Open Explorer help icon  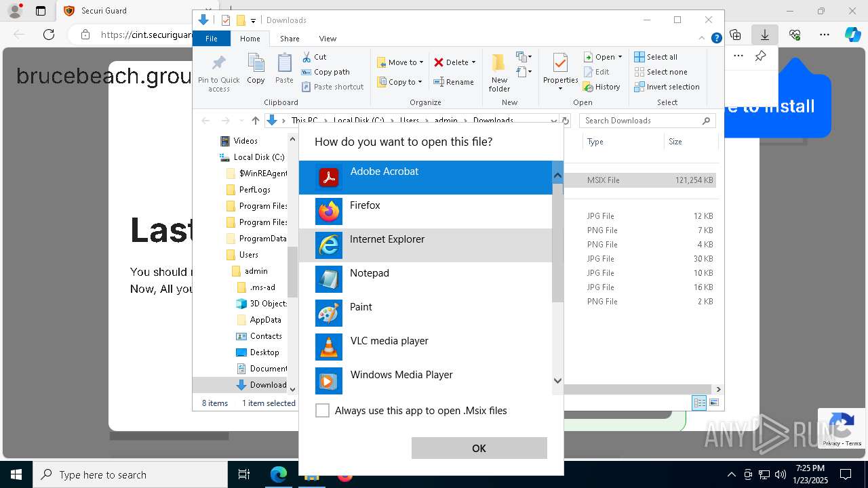tap(716, 39)
